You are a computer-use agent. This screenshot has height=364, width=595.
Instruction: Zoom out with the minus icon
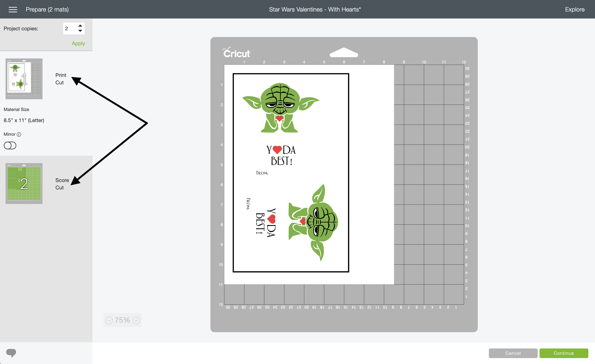109,320
